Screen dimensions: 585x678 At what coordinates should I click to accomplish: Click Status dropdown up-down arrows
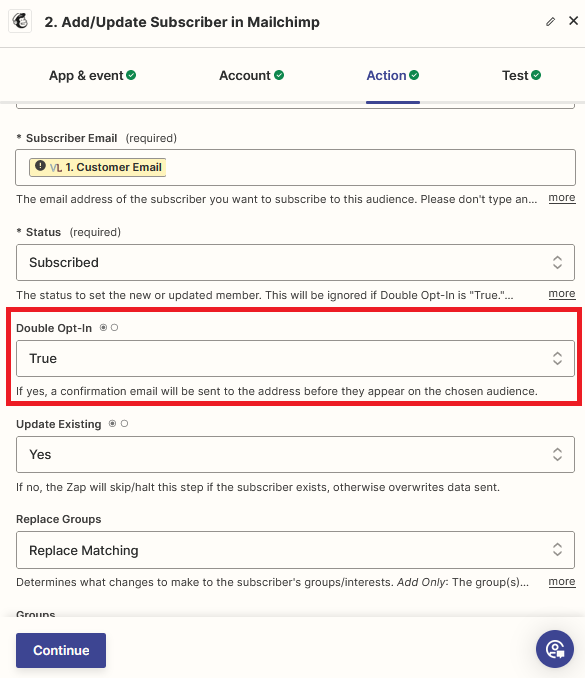click(x=557, y=262)
